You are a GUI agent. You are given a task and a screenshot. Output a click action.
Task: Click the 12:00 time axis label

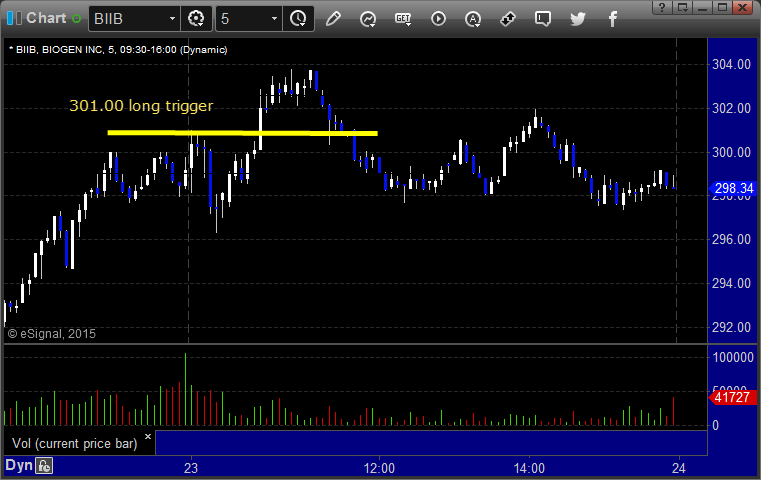379,468
